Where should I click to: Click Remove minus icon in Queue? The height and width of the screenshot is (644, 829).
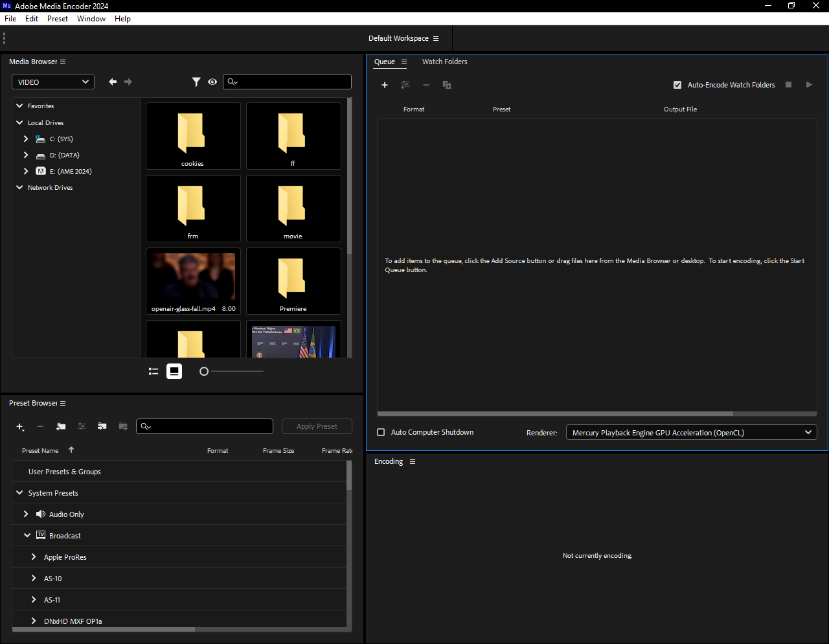[426, 85]
